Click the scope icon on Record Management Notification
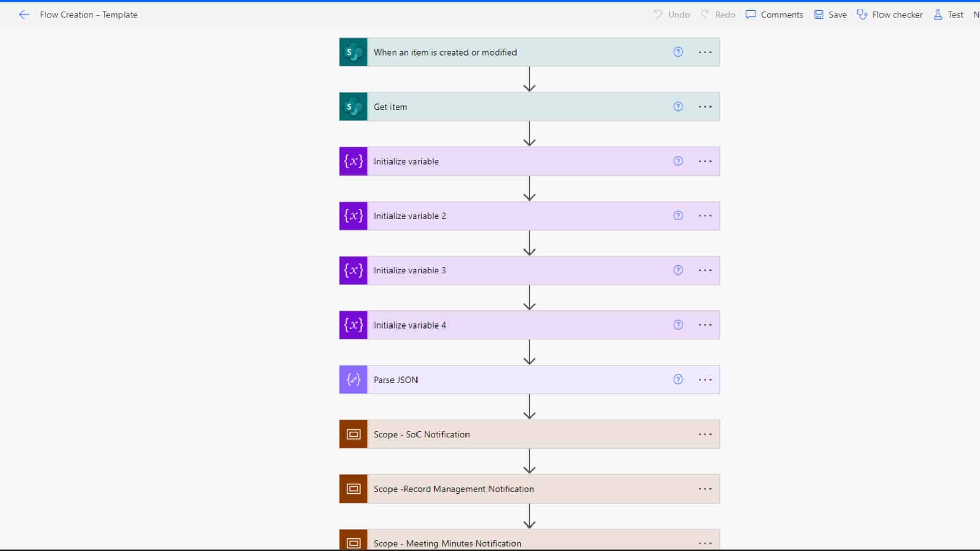 pyautogui.click(x=353, y=489)
